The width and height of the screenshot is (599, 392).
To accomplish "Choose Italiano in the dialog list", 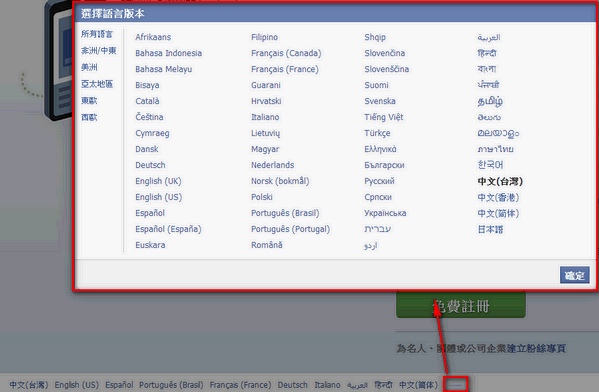I will [x=265, y=117].
